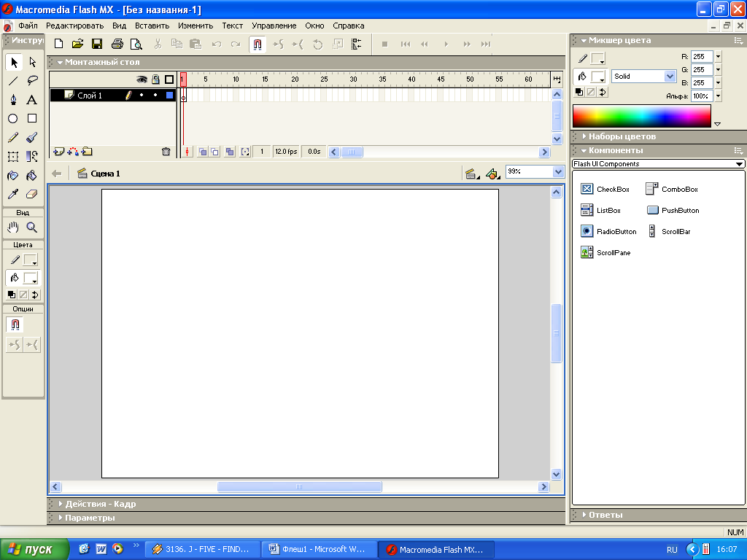Collapse the Монтажный стол timeline panel
The image size is (747, 560).
[60, 63]
